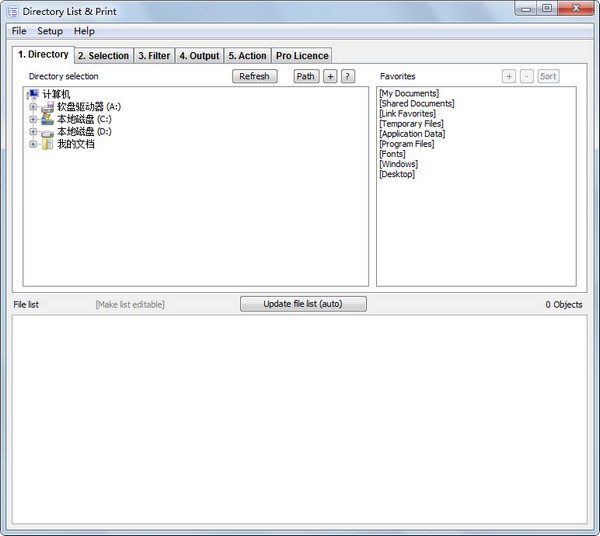600x536 pixels.
Task: Click the ? help button near Path
Action: (x=348, y=76)
